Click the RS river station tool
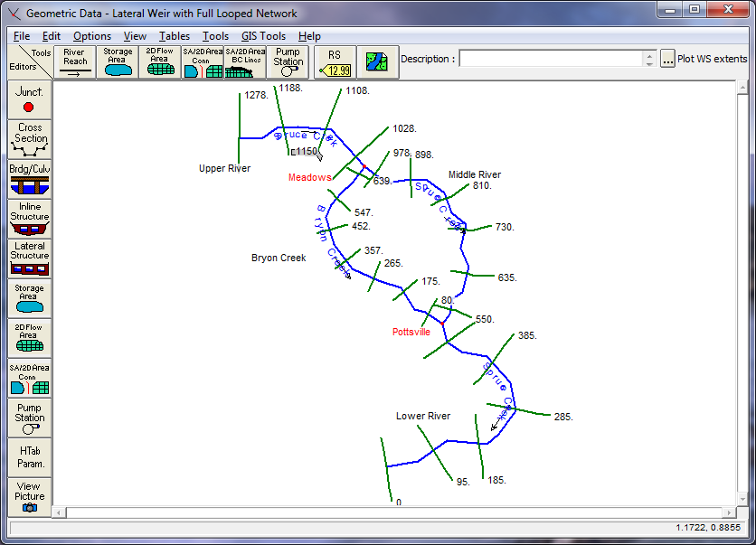 pos(335,62)
